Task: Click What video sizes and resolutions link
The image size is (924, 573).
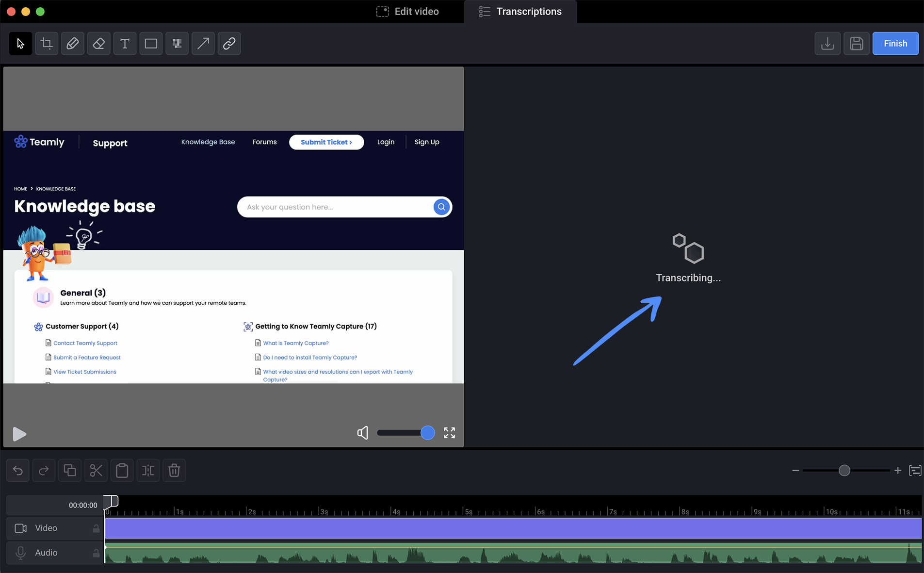Action: [x=338, y=376]
